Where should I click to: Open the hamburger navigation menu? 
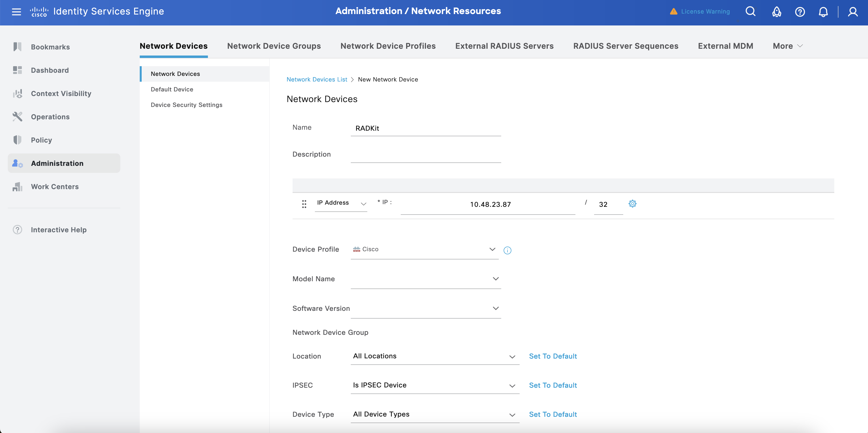pos(16,12)
